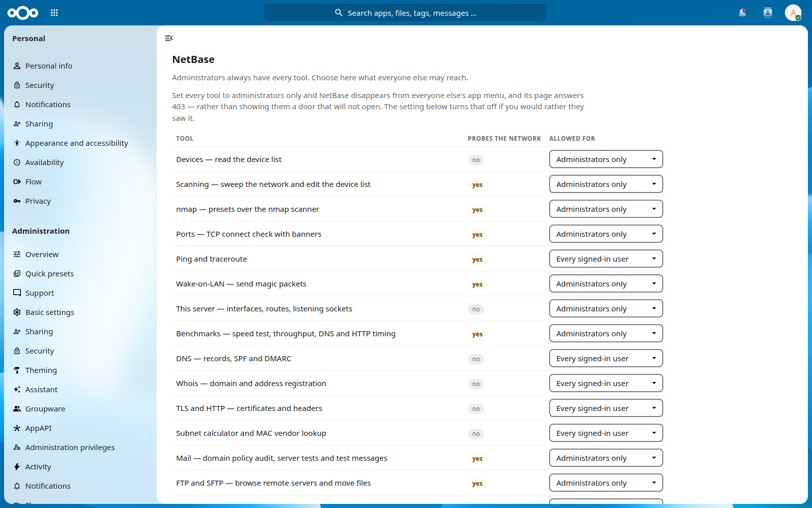Click the 'yes' badge in Scanning row

[x=477, y=185]
